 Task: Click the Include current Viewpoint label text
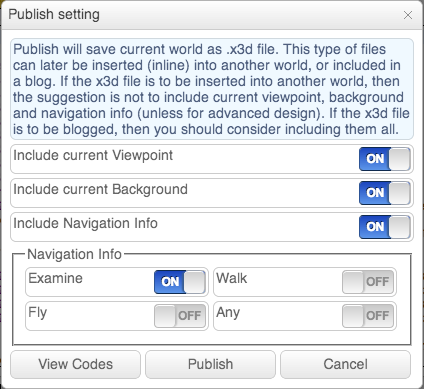93,155
